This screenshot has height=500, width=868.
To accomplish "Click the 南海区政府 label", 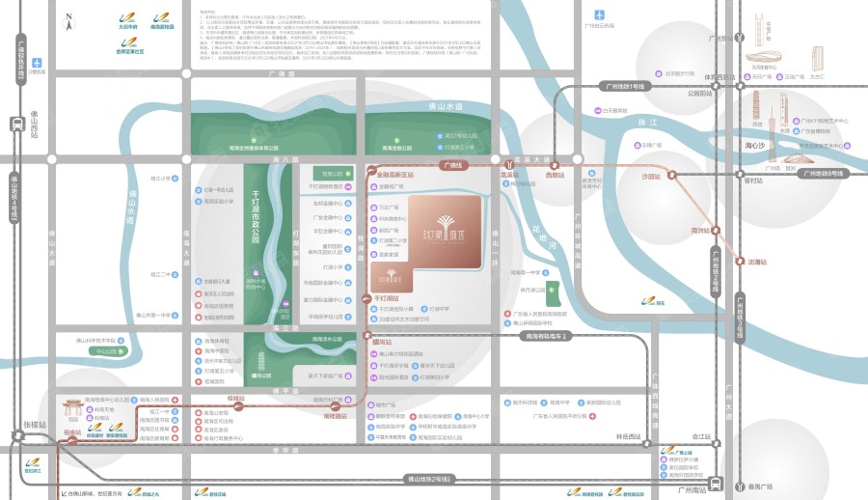I will [215, 430].
